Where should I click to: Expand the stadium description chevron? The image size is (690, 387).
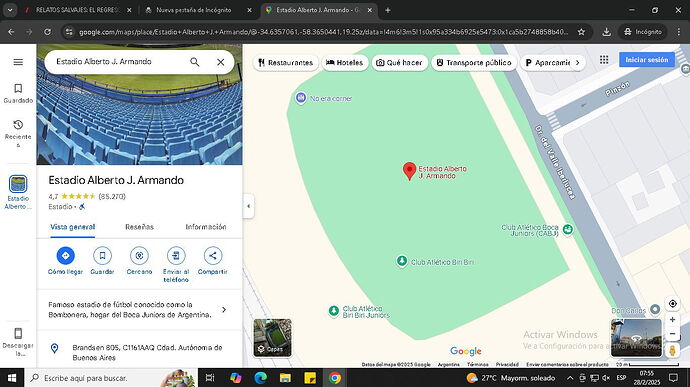224,310
